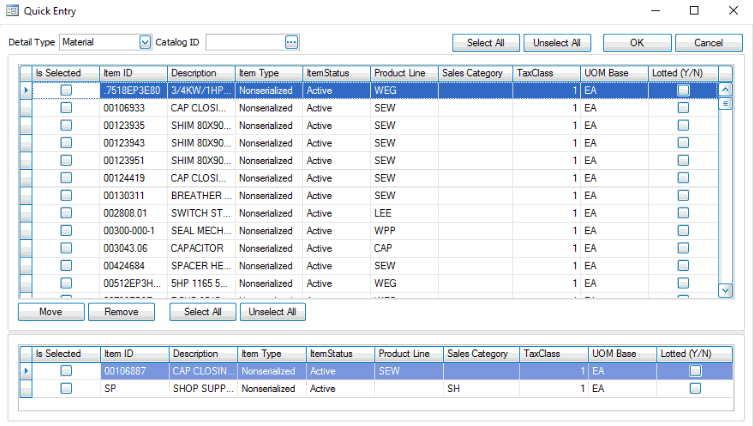Click the row indicator arrow for item .7518EP3E80
Image resolution: width=753 pixels, height=426 pixels.
[x=26, y=90]
